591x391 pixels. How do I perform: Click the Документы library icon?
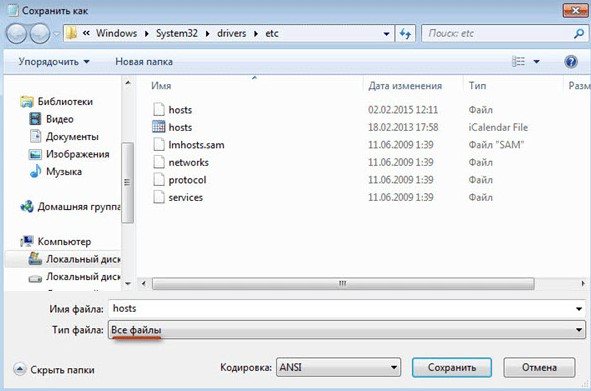tap(35, 136)
